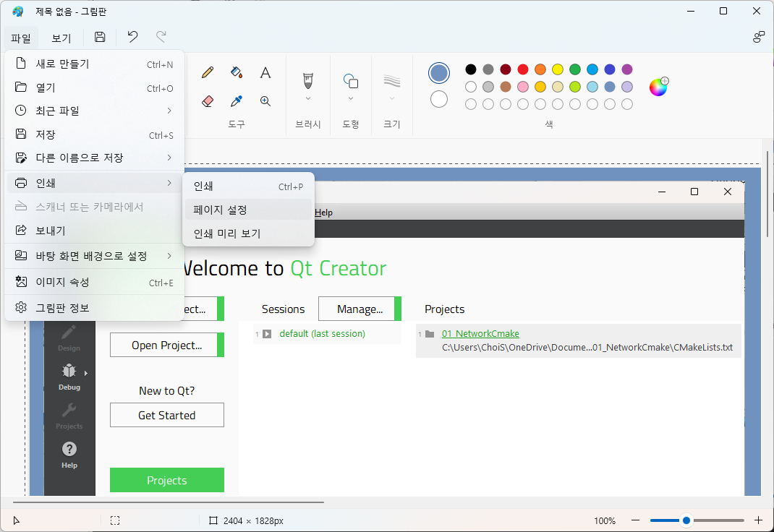The height and width of the screenshot is (532, 774).
Task: Click the 100% zoom level text
Action: coord(605,520)
